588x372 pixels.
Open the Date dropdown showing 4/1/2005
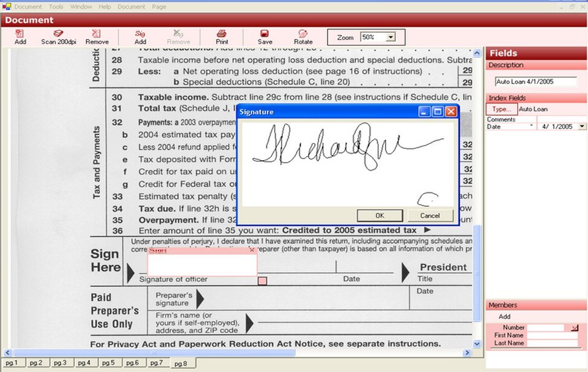tap(581, 126)
